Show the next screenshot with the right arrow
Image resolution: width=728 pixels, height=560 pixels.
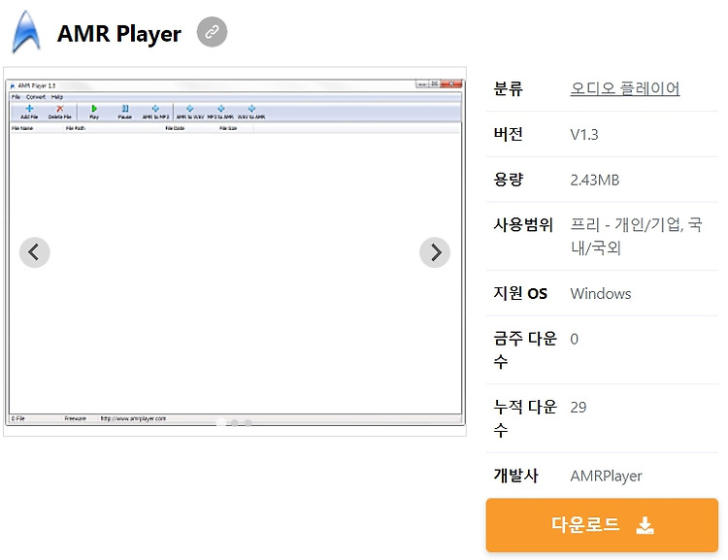(435, 252)
